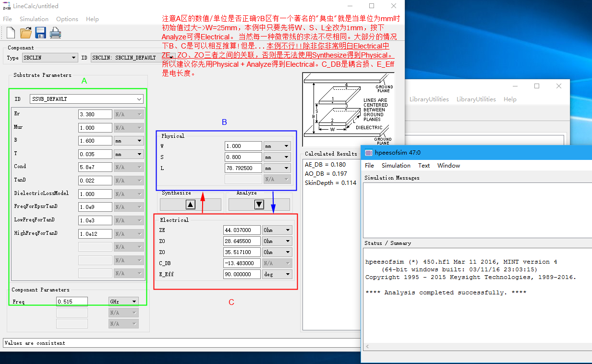Viewport: 592px width, 364px height.
Task: Create a new file with the blank-page toolbar icon
Action: point(11,33)
